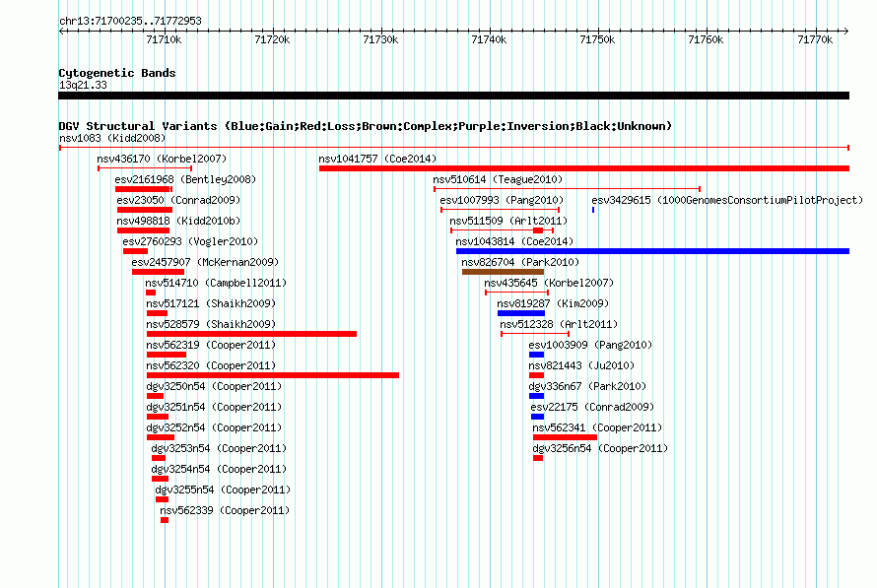Open the dgv336n67 (Park2010) label
The image size is (877, 588).
coord(587,386)
